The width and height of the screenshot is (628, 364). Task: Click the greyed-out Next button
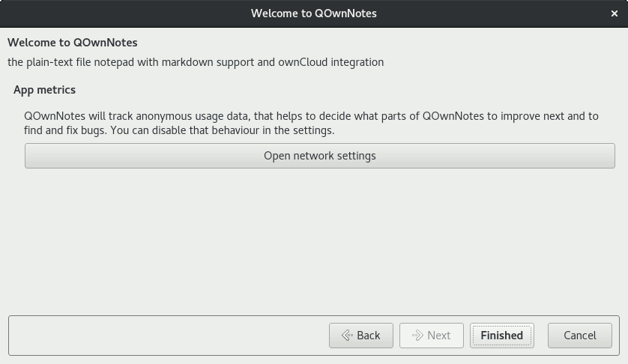coord(432,336)
